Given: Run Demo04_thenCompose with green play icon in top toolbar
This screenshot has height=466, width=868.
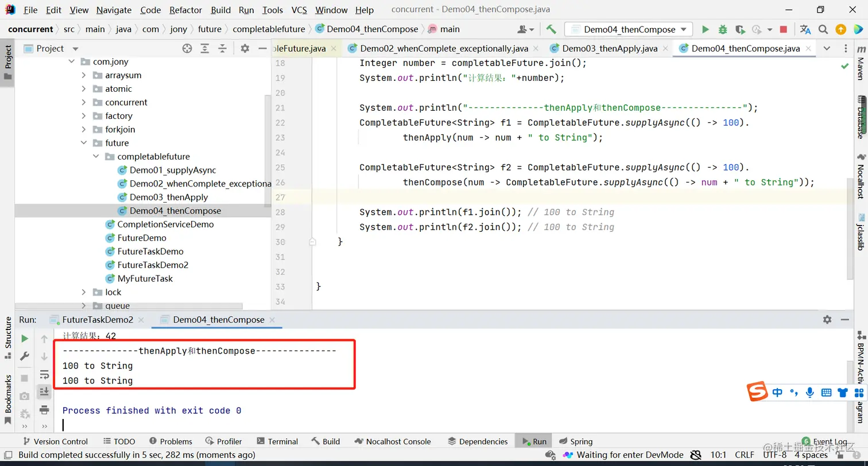Looking at the screenshot, I should (706, 29).
